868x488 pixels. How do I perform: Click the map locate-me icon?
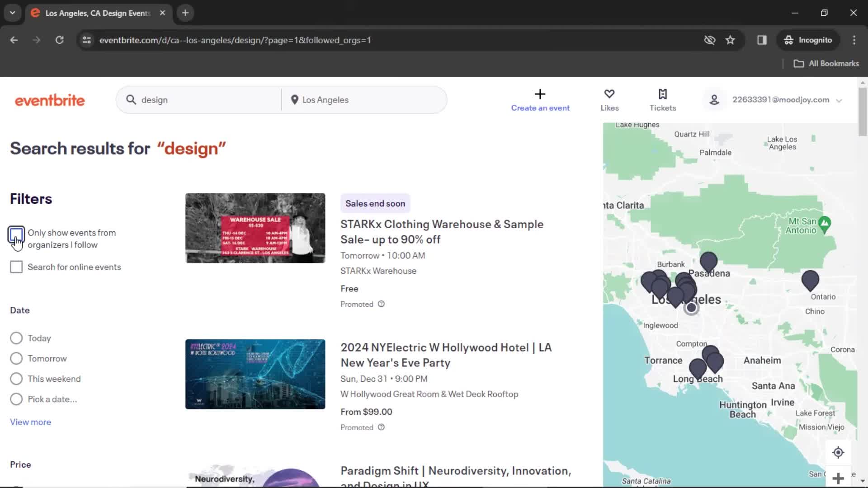click(x=838, y=452)
